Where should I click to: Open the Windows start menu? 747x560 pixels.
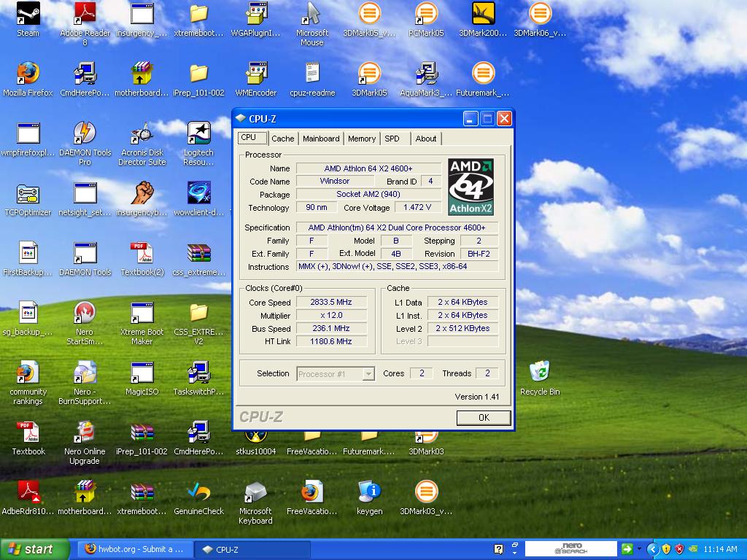click(x=34, y=549)
